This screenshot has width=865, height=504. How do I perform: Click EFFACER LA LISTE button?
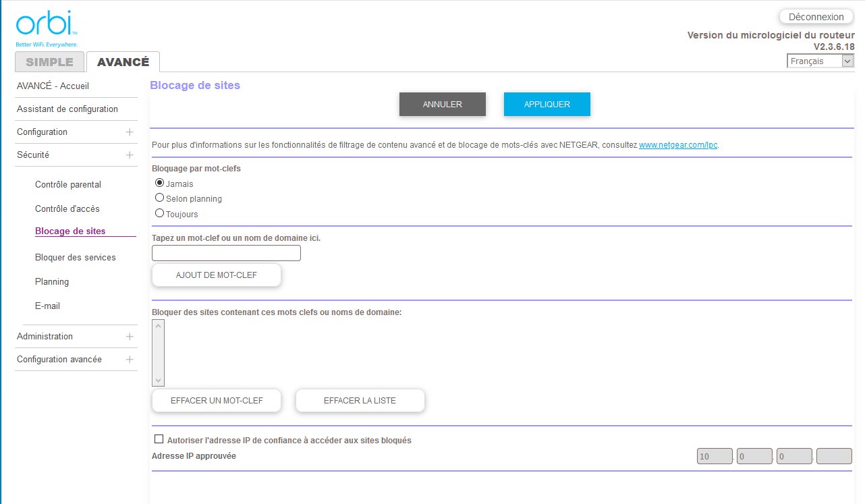click(360, 401)
